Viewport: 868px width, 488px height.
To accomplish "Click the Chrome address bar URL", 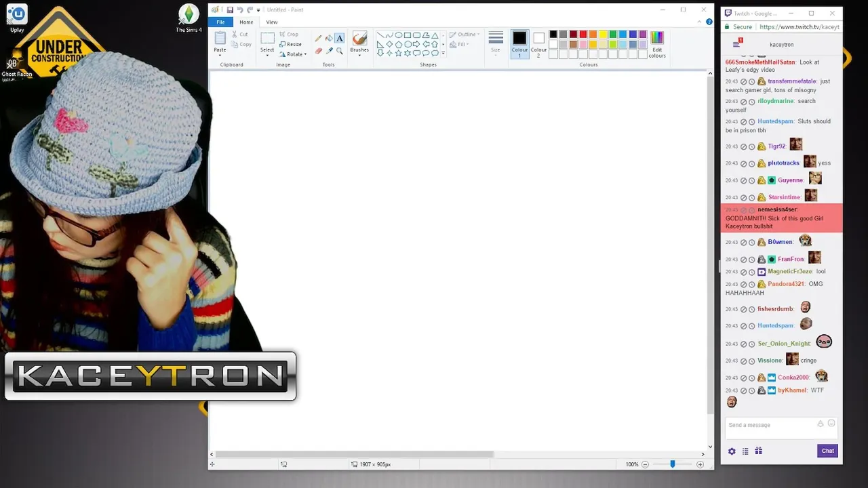I will point(799,27).
